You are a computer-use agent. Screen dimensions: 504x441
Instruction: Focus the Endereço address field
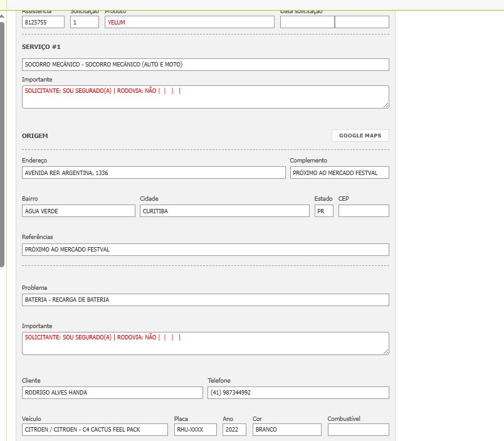[153, 173]
